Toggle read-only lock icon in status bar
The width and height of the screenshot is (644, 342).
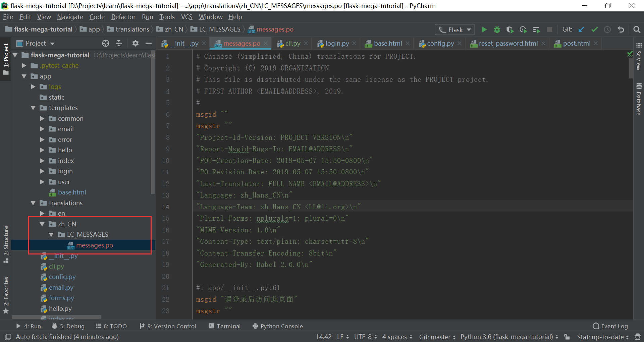(567, 337)
